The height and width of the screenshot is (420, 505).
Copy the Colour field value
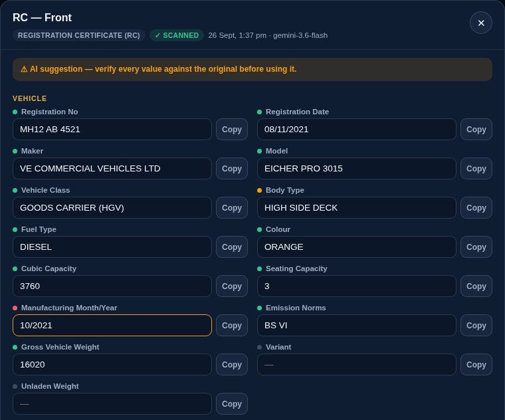click(x=476, y=247)
